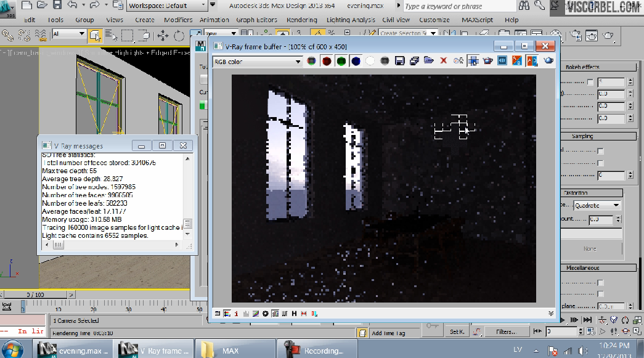Image resolution: width=644 pixels, height=358 pixels.
Task: Click the time slider showing 0 / 100
Action: pyautogui.click(x=35, y=295)
